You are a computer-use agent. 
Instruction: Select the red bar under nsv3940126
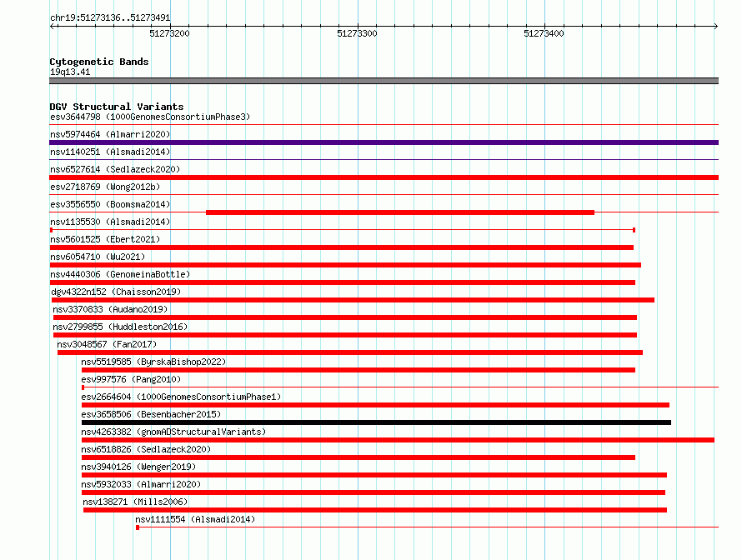coord(374,475)
